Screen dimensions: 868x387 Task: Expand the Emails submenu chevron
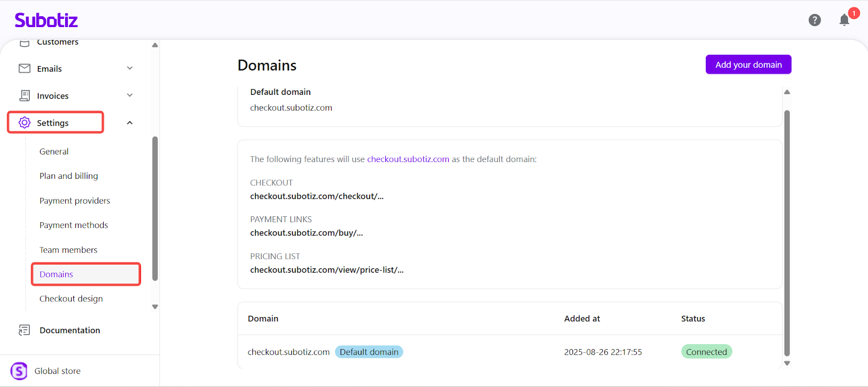(130, 68)
